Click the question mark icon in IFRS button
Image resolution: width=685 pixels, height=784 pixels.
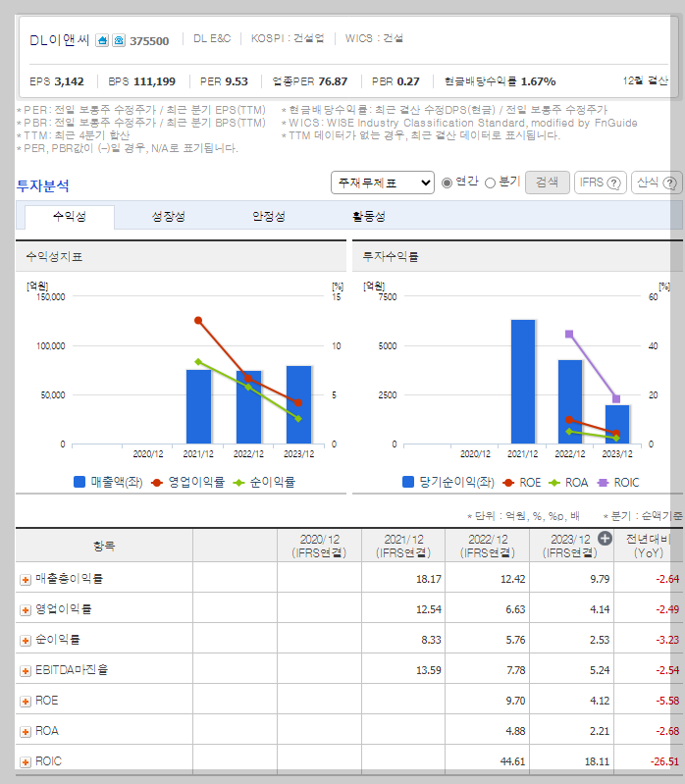point(613,183)
